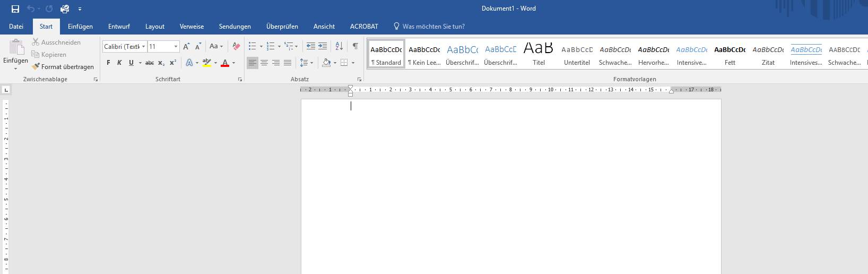The width and height of the screenshot is (868, 274).
Task: Open the Layout tab
Action: [x=155, y=27]
